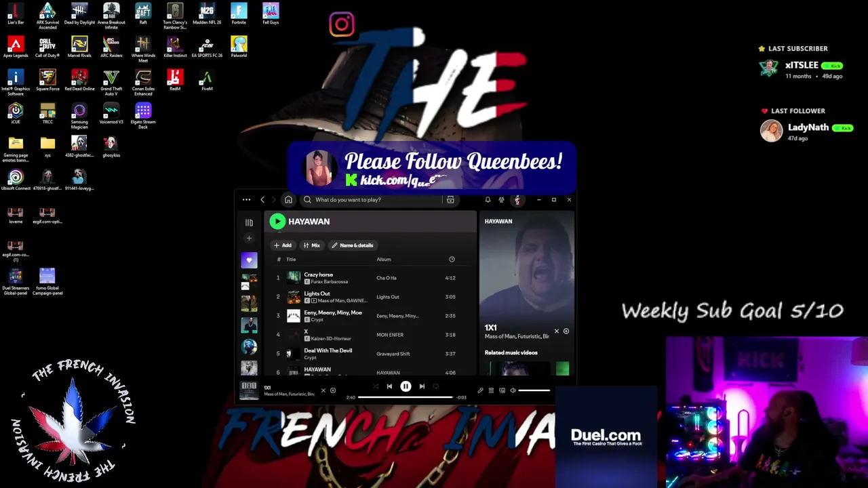Mute Spotify with the speaker icon
The width and height of the screenshot is (868, 488).
(x=513, y=390)
